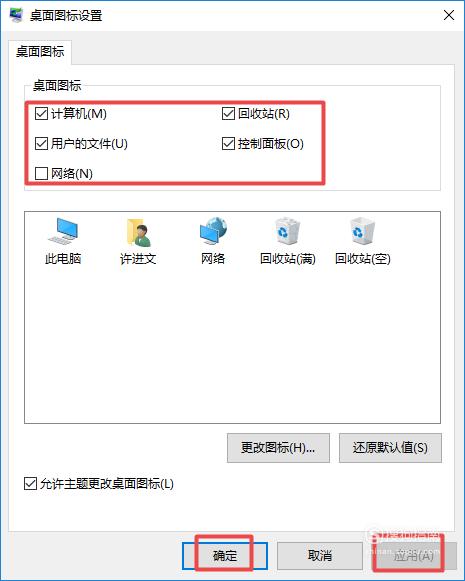Click the 应用(A) apply button
This screenshot has height=581, width=465.
[414, 556]
